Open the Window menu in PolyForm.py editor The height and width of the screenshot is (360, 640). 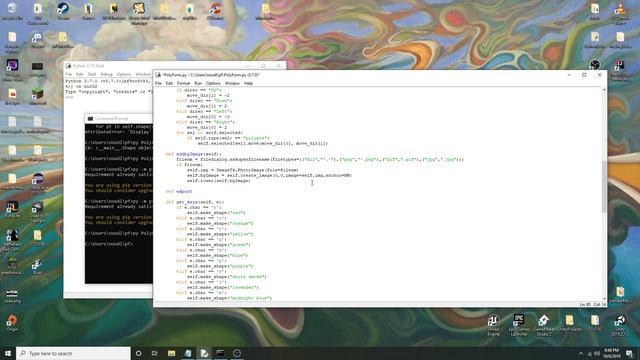click(x=232, y=83)
